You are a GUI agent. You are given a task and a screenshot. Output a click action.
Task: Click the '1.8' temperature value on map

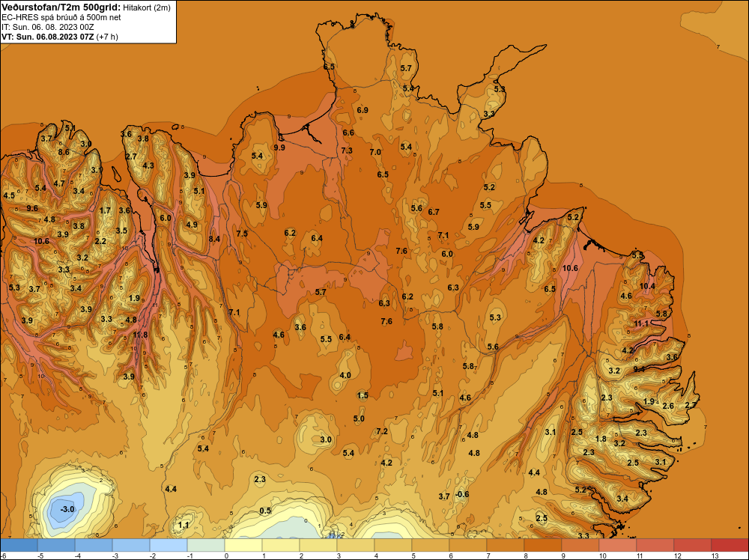point(601,439)
